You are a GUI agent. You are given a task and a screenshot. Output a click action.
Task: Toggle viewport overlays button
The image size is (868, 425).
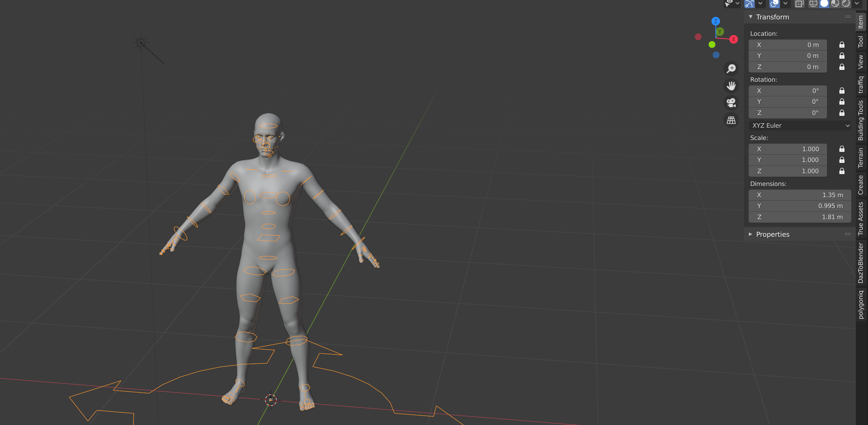(775, 4)
